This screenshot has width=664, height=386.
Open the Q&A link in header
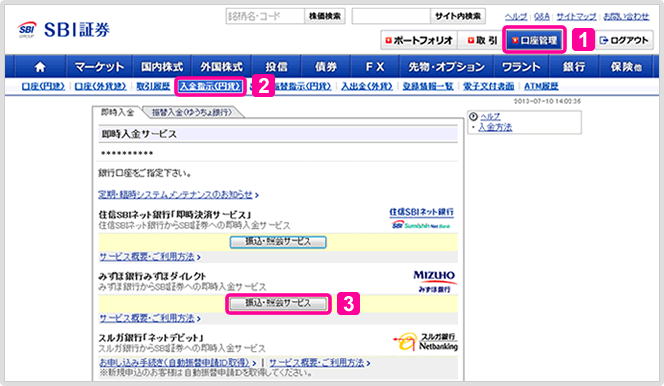(x=542, y=17)
